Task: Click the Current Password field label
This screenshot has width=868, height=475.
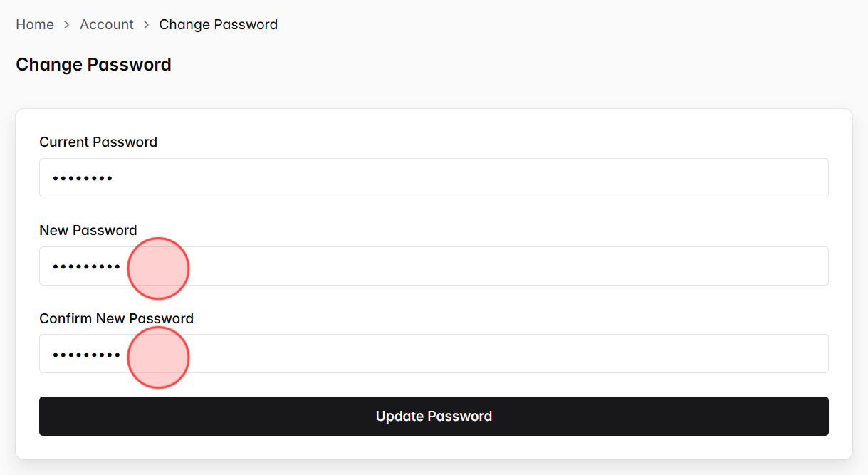Action: point(98,142)
